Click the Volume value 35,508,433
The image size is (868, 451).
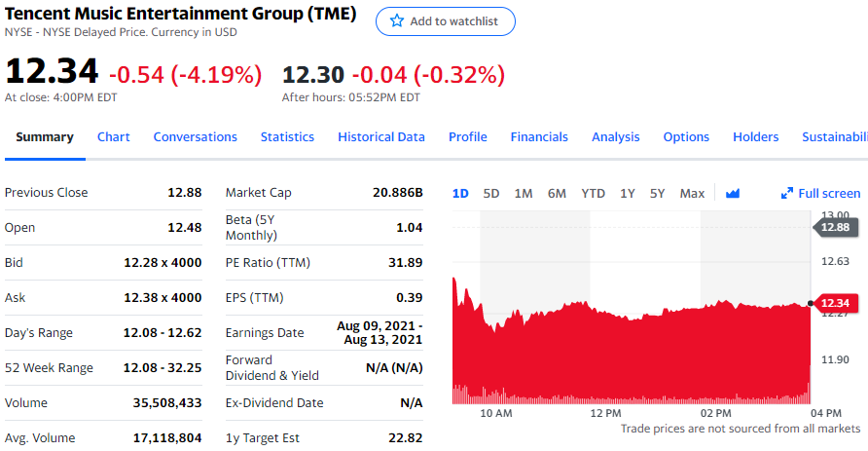167,403
